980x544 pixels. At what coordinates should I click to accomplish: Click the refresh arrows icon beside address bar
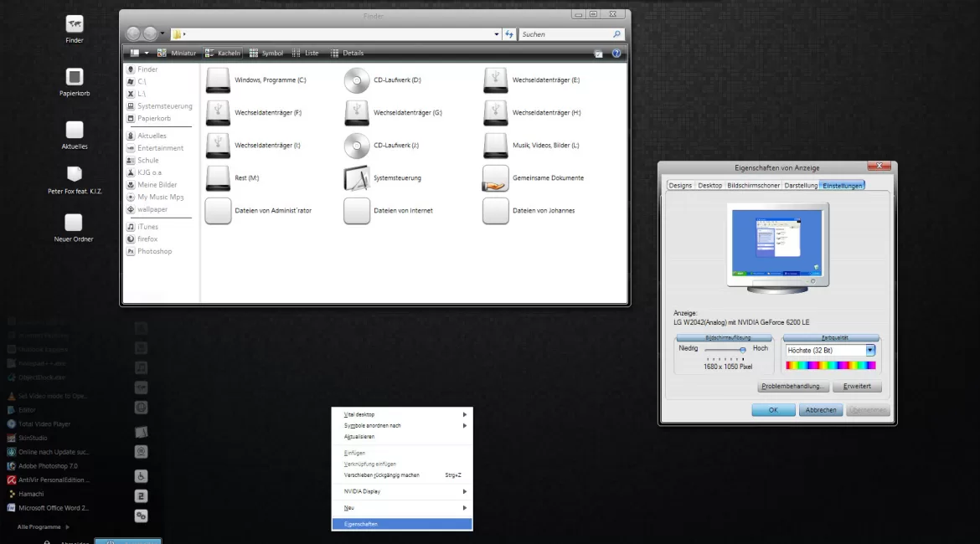coord(509,34)
